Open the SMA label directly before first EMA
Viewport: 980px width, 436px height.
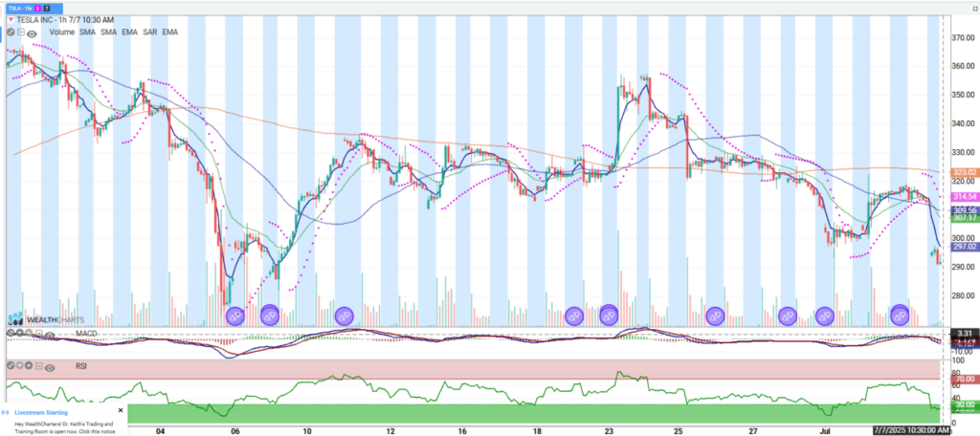pos(109,32)
